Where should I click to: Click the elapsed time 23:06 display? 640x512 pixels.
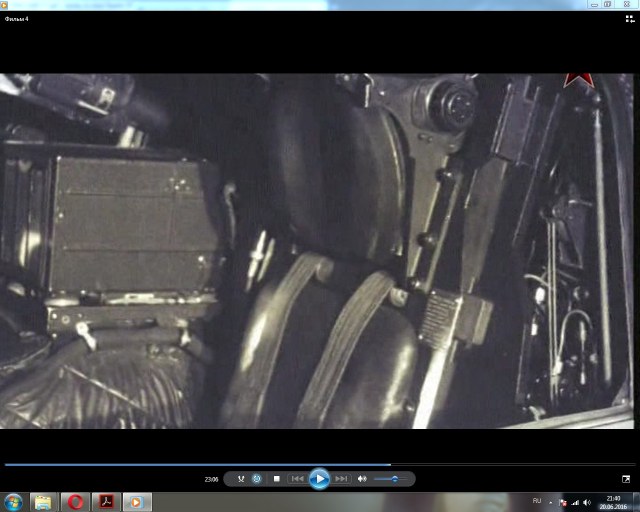coord(211,479)
